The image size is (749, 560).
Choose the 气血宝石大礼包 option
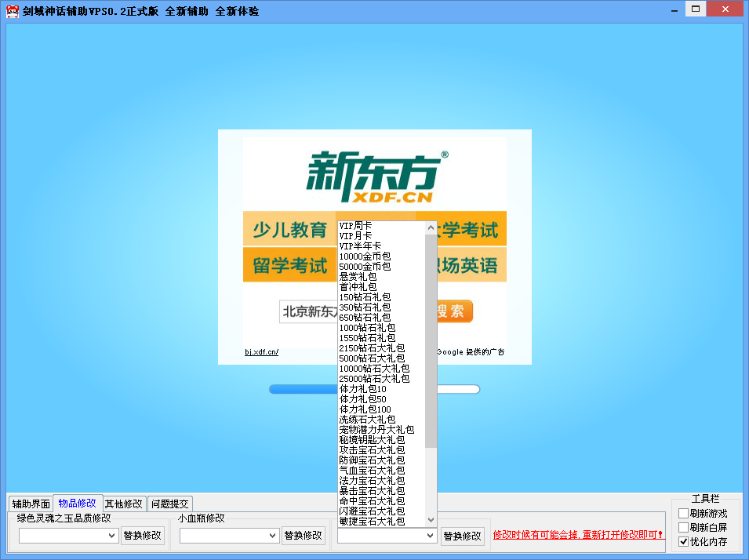pos(381,470)
